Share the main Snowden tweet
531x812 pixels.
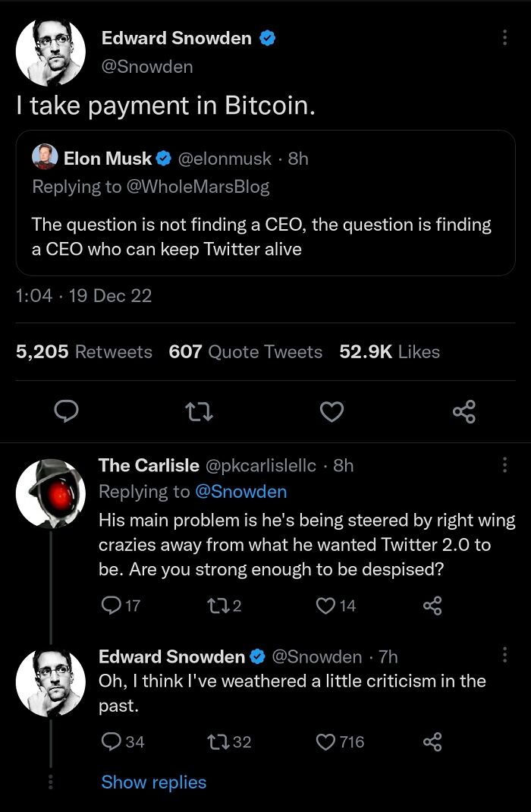point(463,411)
